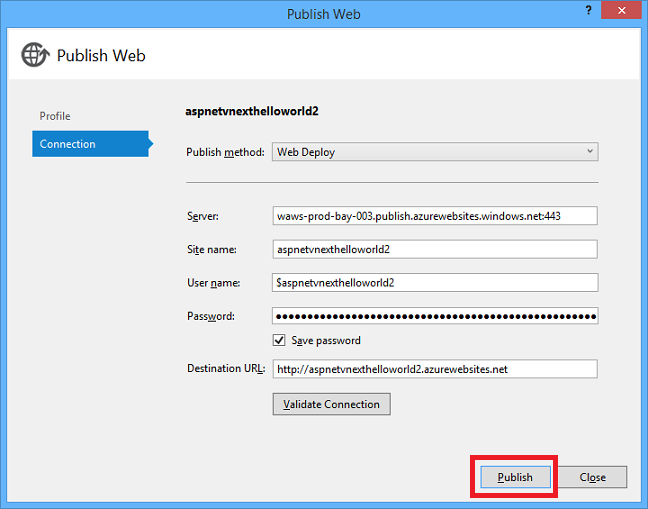This screenshot has height=509, width=648.
Task: Click the Validate Connection button
Action: 331,404
